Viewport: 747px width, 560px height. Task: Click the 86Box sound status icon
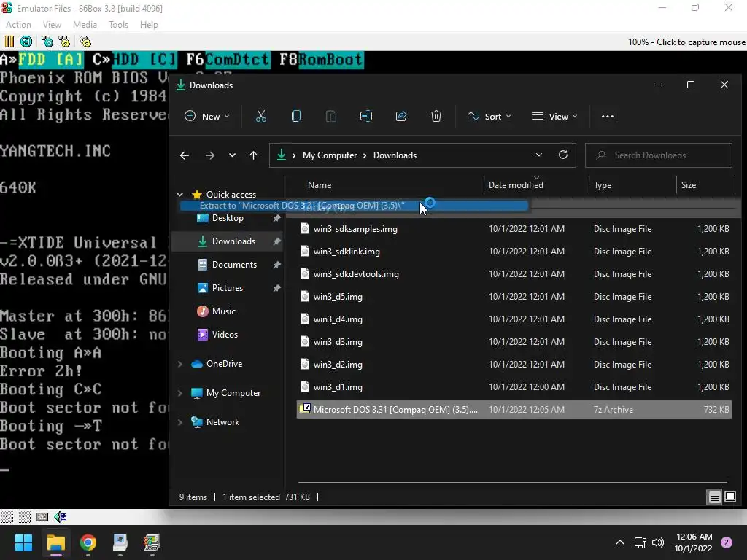(60, 517)
